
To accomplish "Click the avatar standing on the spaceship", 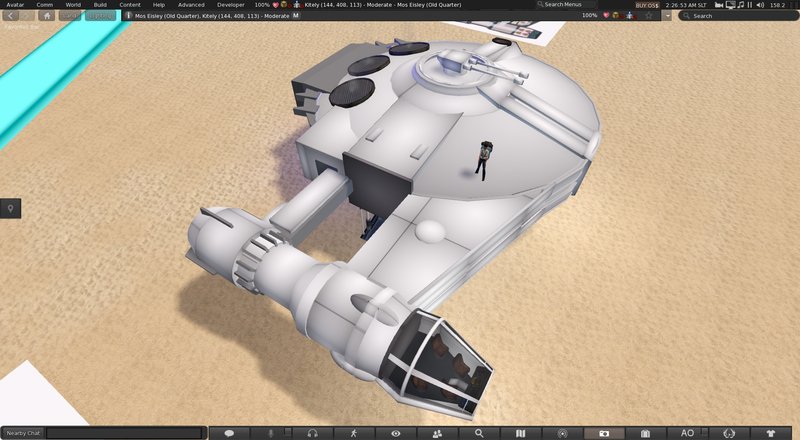I will tap(483, 160).
